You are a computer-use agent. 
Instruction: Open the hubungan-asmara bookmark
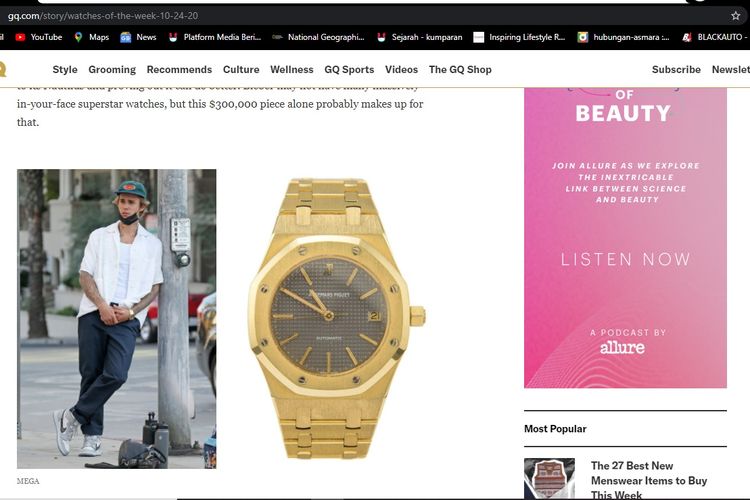[623, 37]
